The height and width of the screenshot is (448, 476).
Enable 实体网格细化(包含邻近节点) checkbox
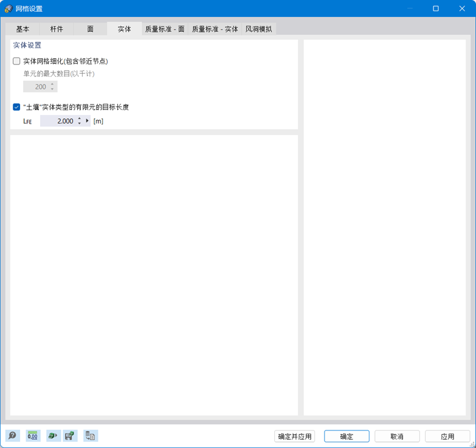pos(16,61)
